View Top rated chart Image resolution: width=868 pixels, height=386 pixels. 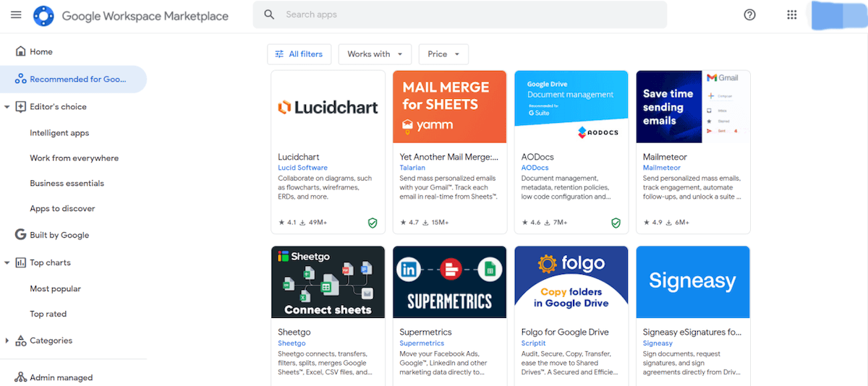tap(48, 314)
